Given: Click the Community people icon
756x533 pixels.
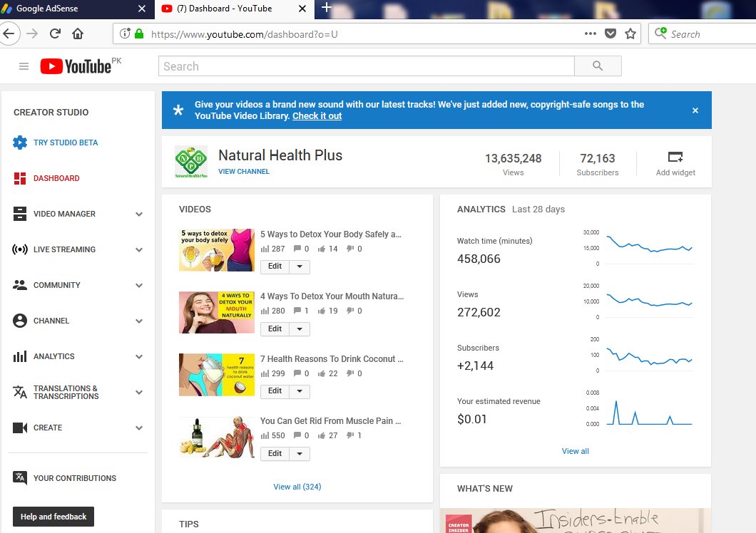Looking at the screenshot, I should point(20,285).
